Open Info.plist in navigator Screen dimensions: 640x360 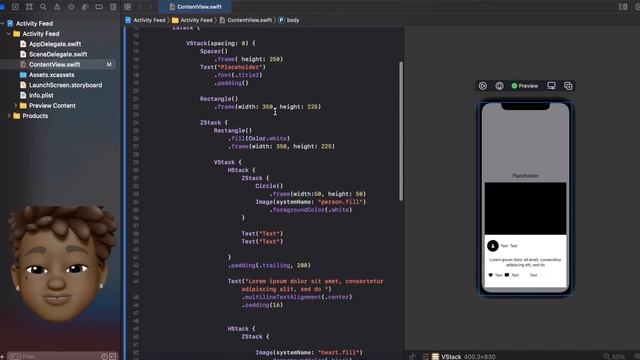point(41,95)
